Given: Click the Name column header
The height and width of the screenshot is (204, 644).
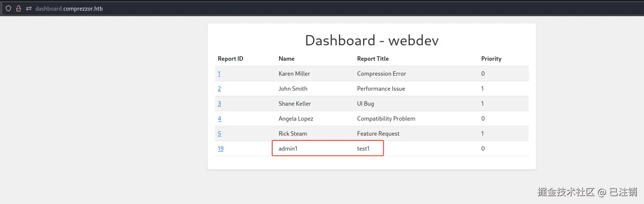Looking at the screenshot, I should 286,59.
